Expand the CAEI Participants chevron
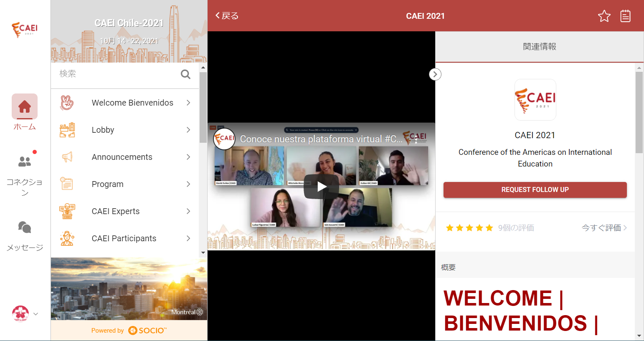The width and height of the screenshot is (644, 341). tap(188, 238)
